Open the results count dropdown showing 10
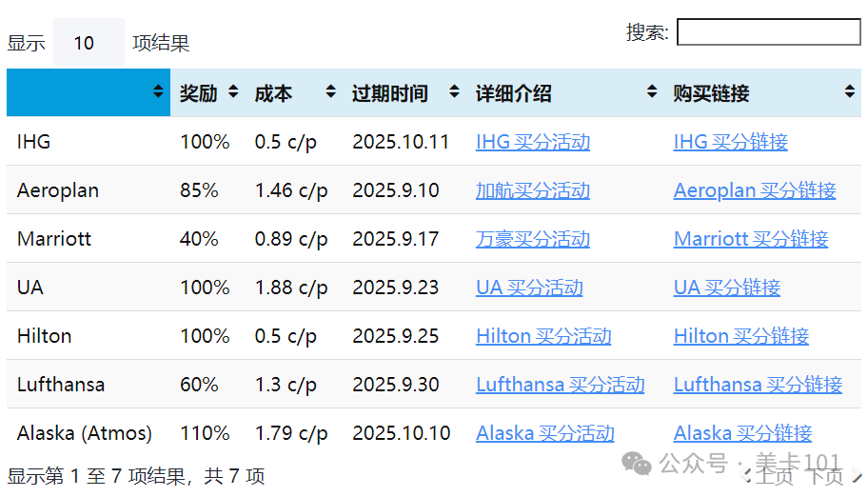Screen dimensions: 868x497 pyautogui.click(x=89, y=42)
